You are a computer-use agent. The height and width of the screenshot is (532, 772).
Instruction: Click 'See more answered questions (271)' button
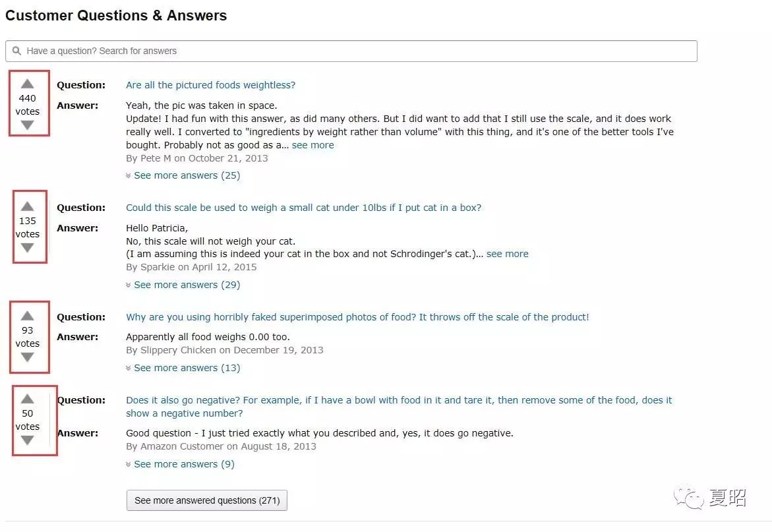pyautogui.click(x=207, y=500)
